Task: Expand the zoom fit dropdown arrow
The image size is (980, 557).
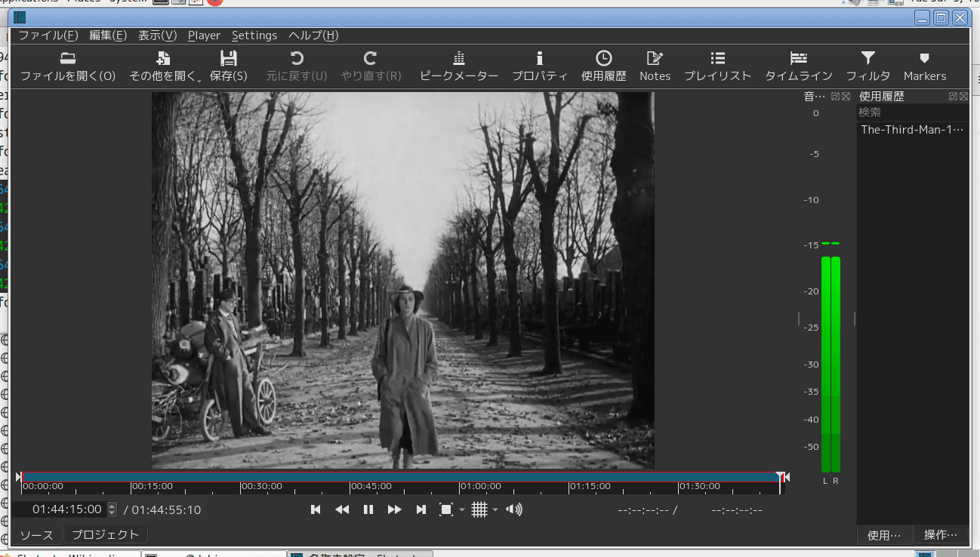Action: point(462,510)
